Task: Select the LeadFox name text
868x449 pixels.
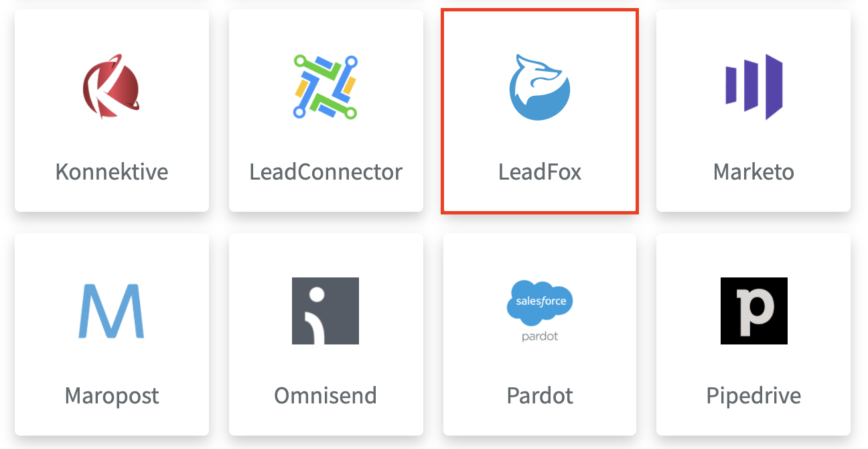Action: (540, 172)
